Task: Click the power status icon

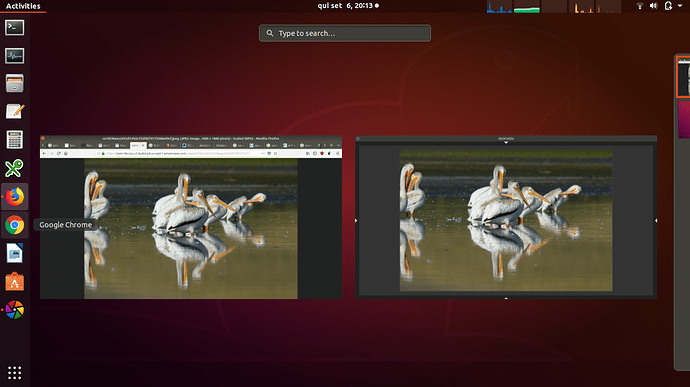Action: tap(668, 6)
